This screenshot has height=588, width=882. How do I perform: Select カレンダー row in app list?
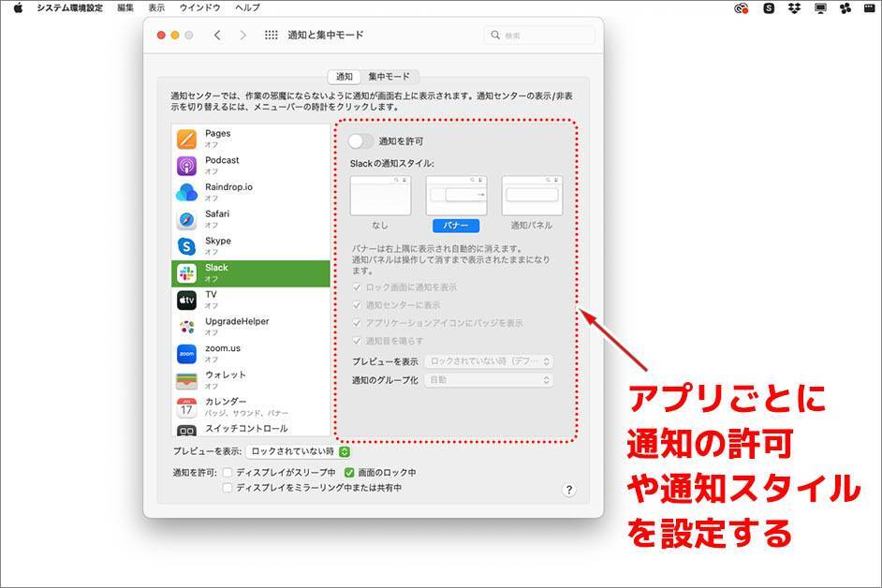251,407
